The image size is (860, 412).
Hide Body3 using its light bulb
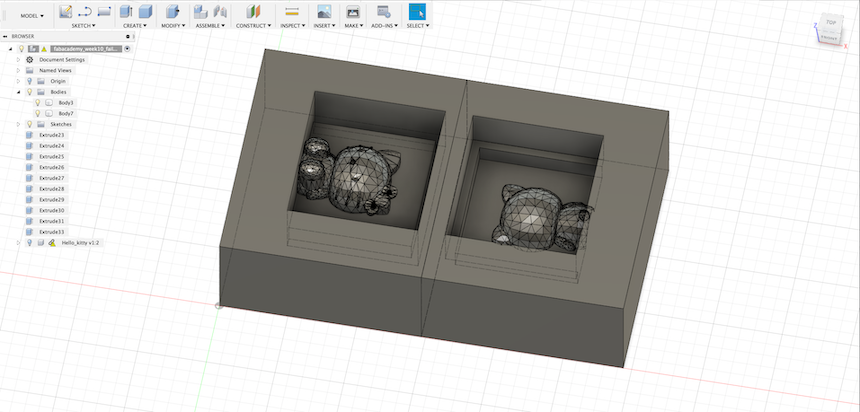pos(38,103)
